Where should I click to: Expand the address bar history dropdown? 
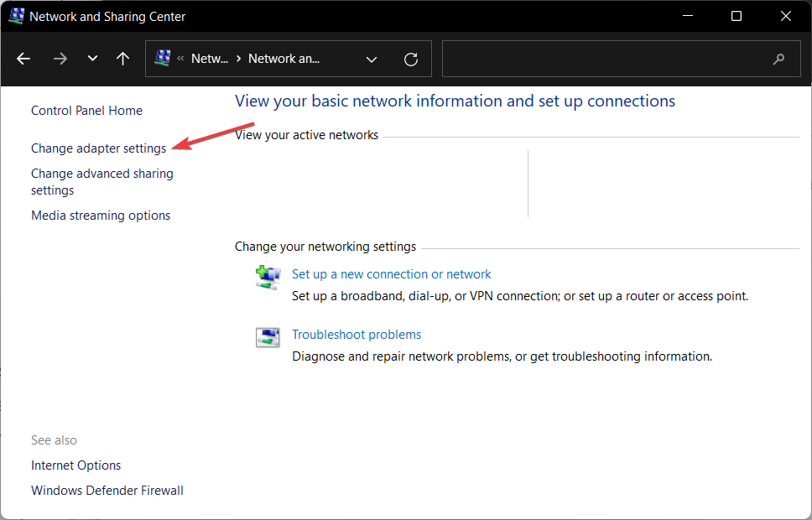pos(372,60)
